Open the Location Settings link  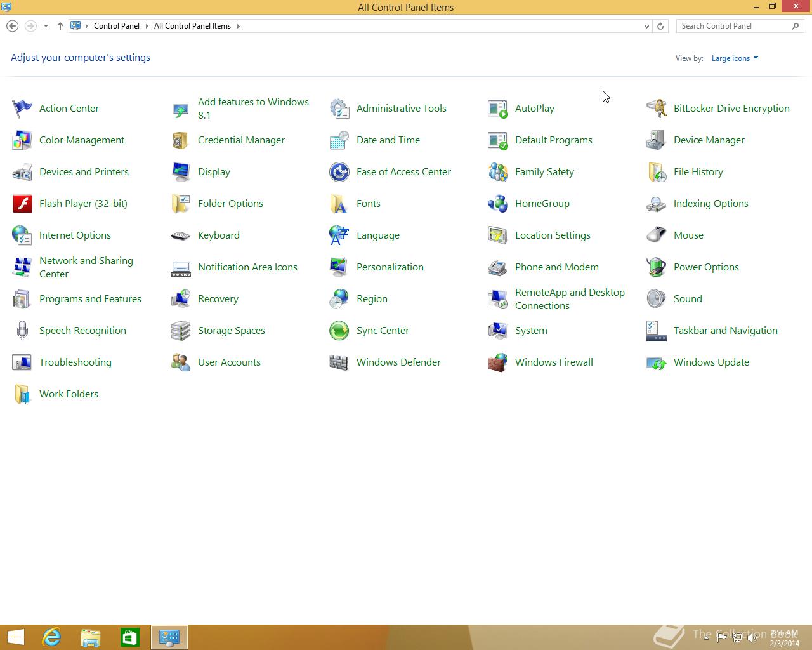(553, 235)
